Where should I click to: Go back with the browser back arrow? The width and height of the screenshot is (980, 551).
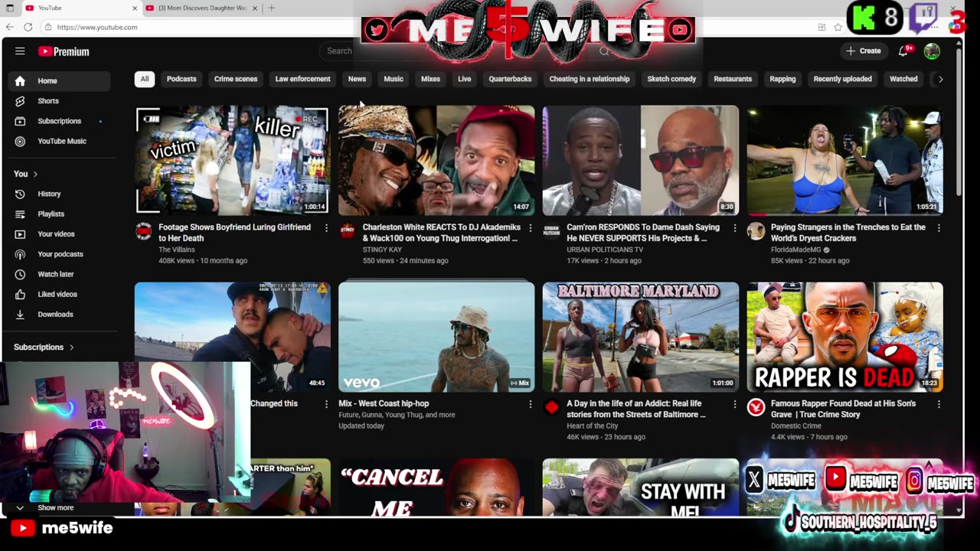point(9,27)
